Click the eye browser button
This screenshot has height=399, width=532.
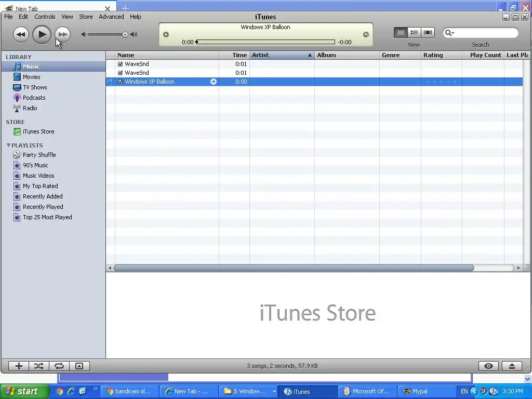tap(488, 366)
